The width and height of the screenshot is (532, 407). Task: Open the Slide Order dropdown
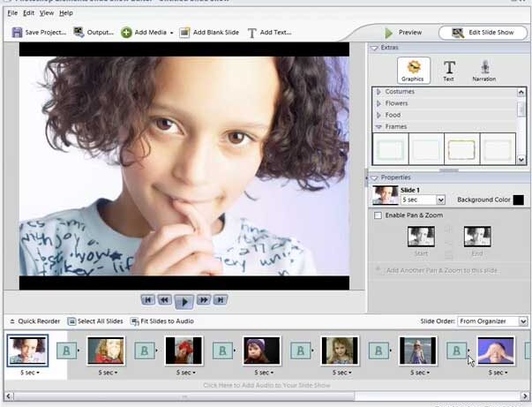coord(523,321)
